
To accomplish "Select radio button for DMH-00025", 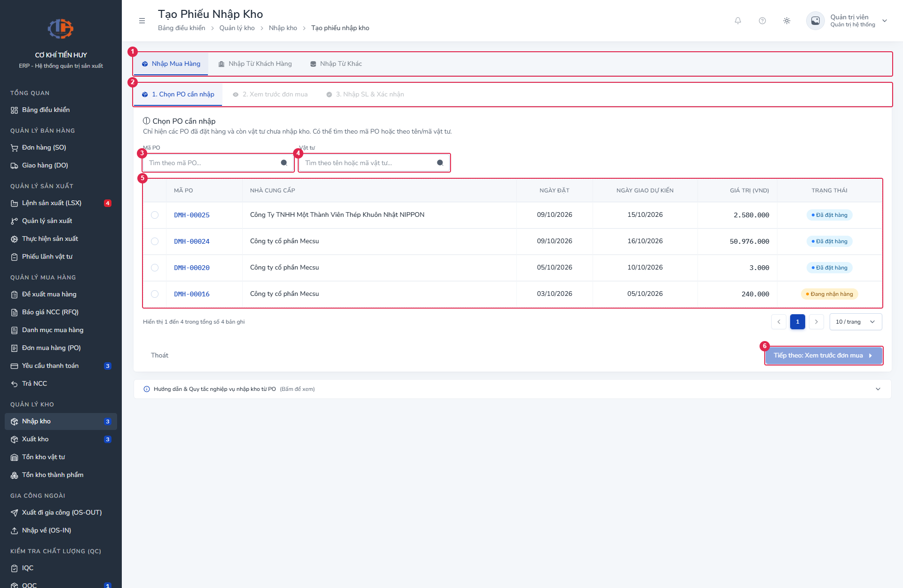I will click(155, 215).
